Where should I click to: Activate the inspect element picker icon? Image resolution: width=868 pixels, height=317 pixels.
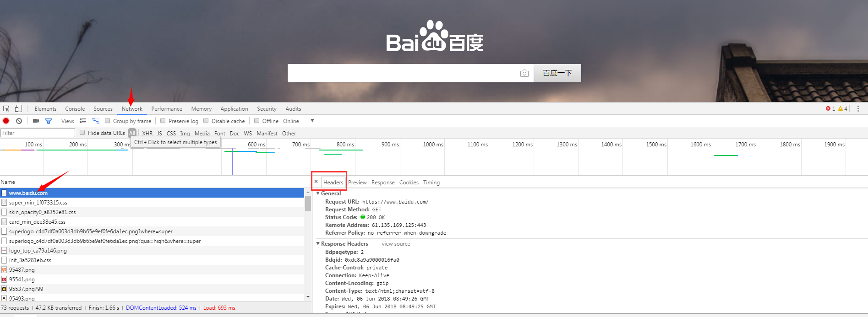pos(6,109)
